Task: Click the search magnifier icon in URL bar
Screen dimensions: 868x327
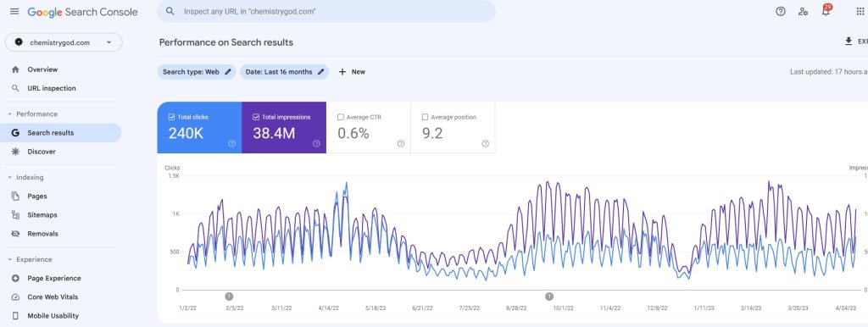Action: coord(170,11)
